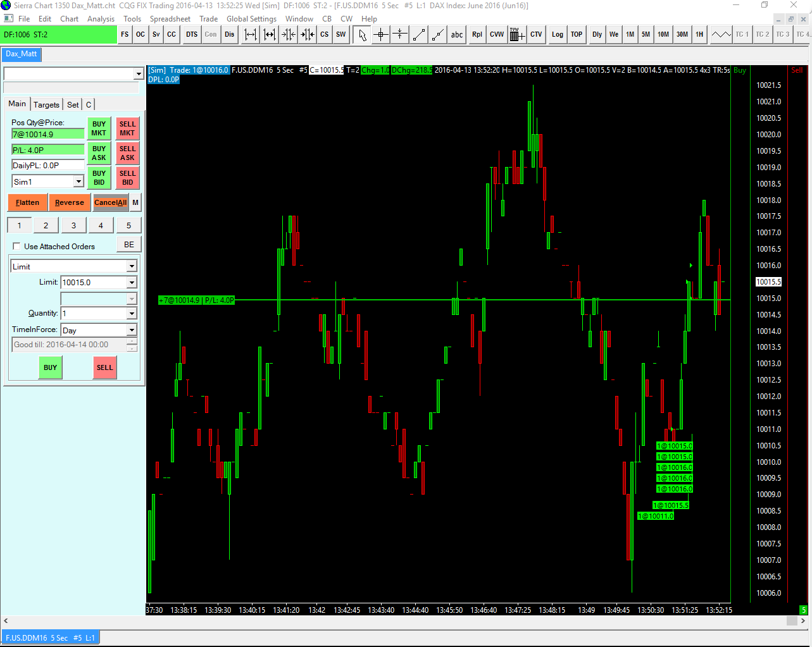
Task: Open the Limit price 10015.0 dropdown
Action: 132,282
